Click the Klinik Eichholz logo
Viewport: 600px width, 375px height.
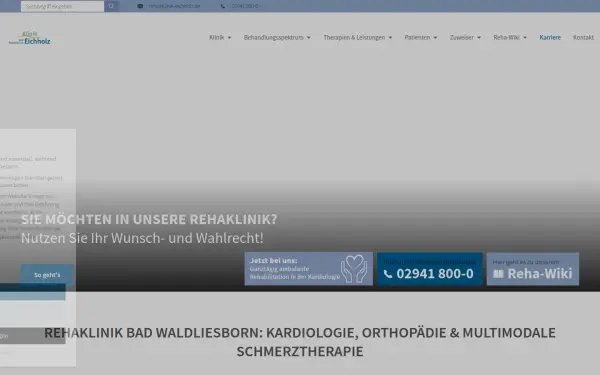coord(29,38)
